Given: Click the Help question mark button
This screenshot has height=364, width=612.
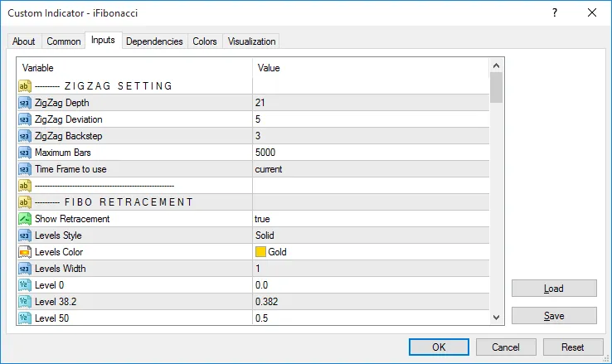Looking at the screenshot, I should coord(553,12).
